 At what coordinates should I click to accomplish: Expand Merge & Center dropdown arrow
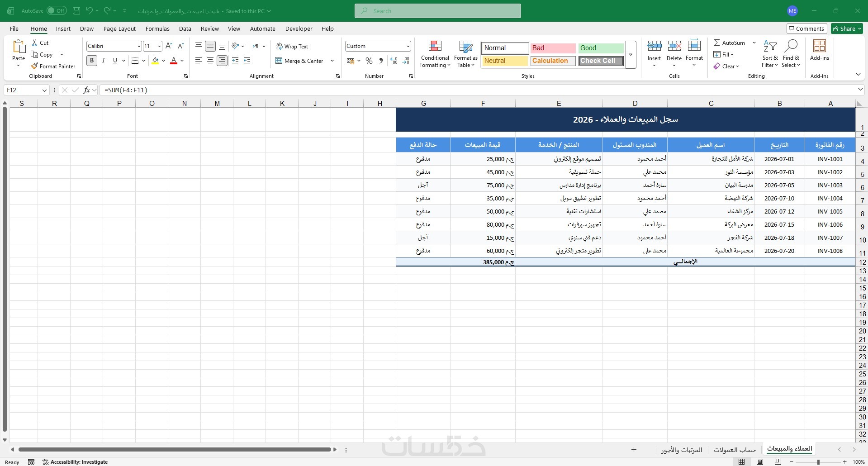click(332, 61)
